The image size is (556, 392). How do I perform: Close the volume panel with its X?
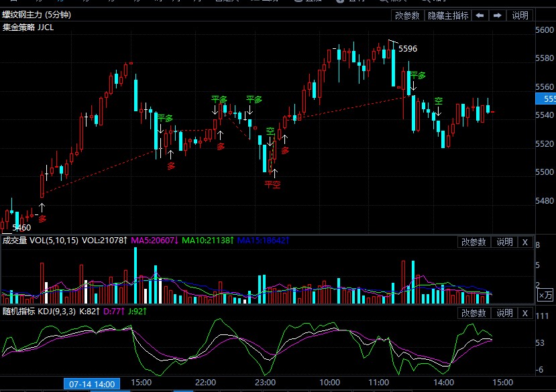click(525, 242)
